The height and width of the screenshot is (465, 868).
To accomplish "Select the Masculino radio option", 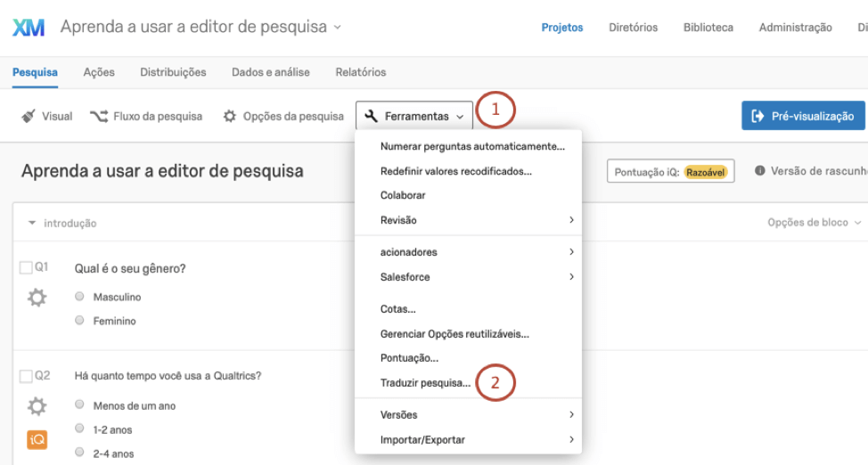I will (x=80, y=297).
